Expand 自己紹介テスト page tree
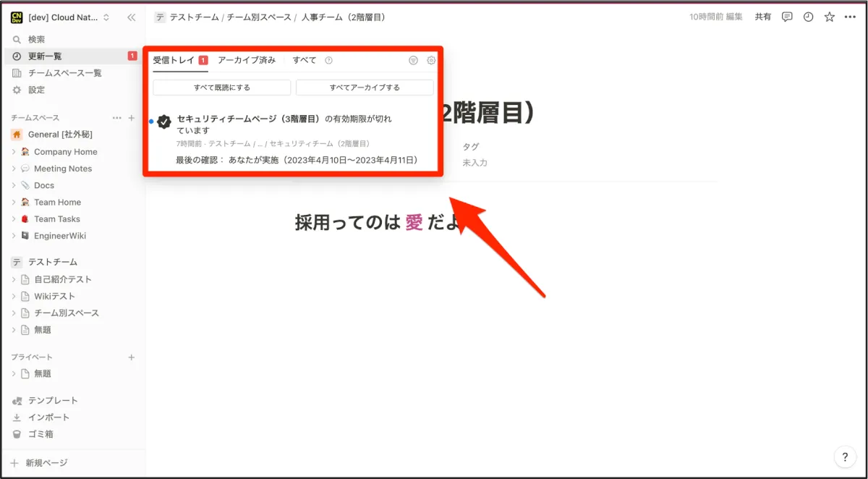The image size is (868, 479). 14,279
